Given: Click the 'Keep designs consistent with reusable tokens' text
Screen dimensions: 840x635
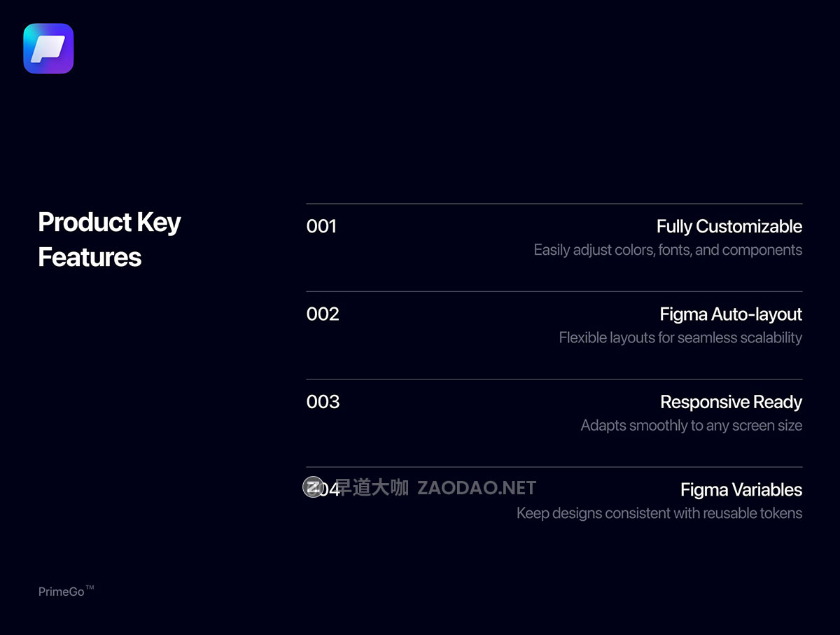Looking at the screenshot, I should [659, 513].
